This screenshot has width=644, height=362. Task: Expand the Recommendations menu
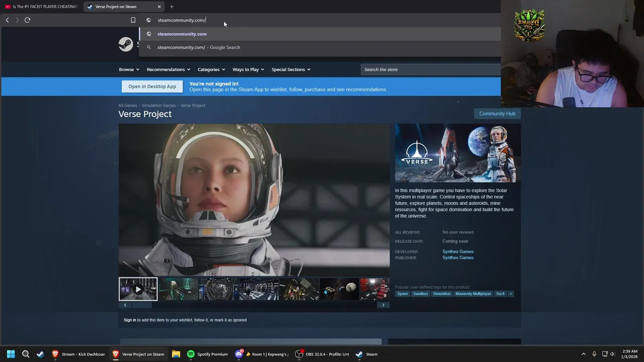pos(168,69)
